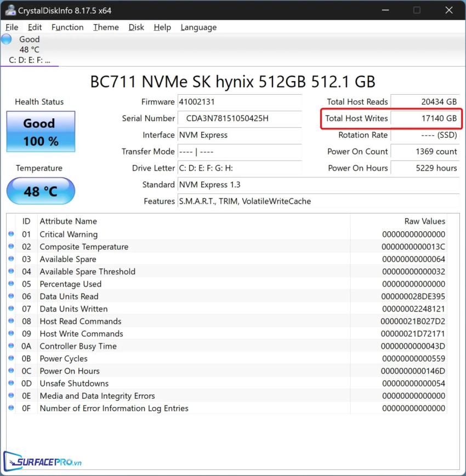
Task: Click the Transfer Mode field
Action: 240,152
